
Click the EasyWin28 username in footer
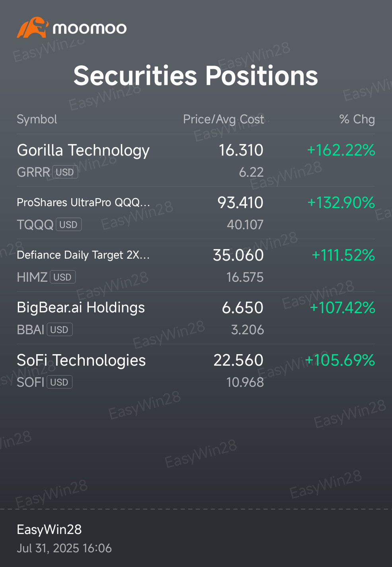pyautogui.click(x=49, y=530)
